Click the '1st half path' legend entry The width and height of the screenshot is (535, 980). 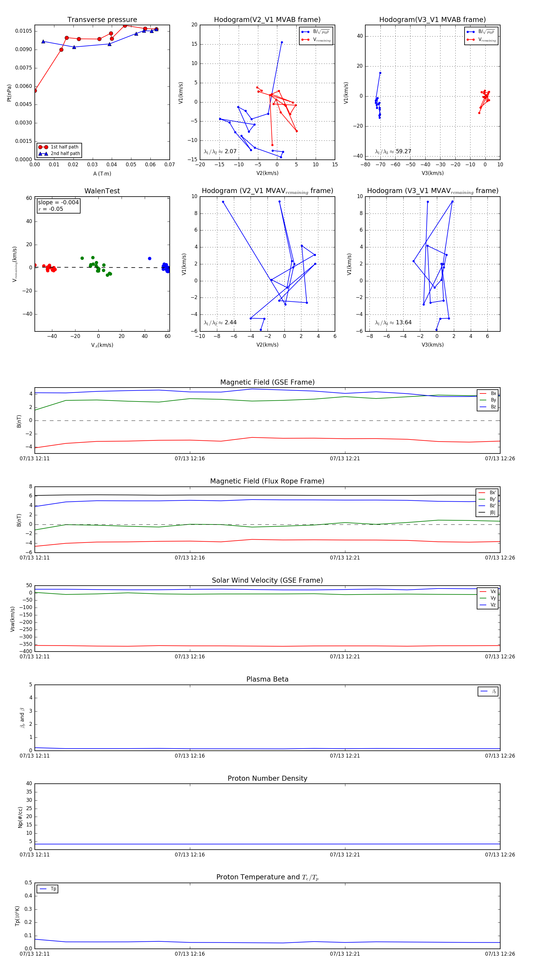coord(59,147)
